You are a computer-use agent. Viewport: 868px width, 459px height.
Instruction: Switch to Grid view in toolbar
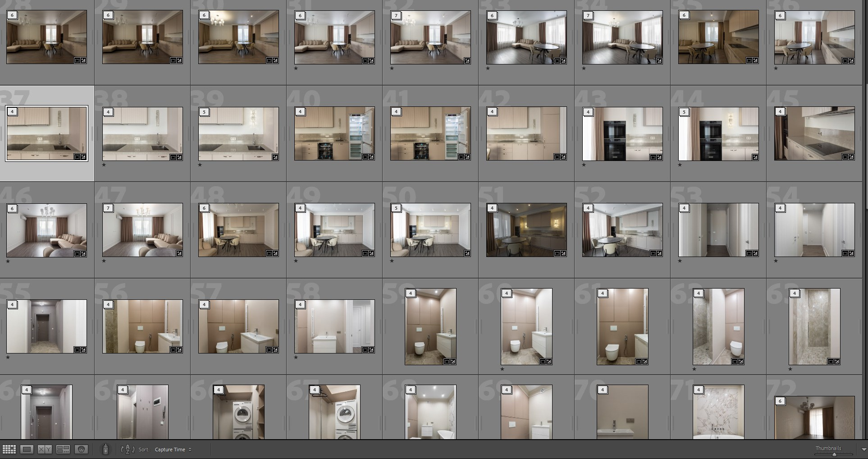click(x=9, y=450)
